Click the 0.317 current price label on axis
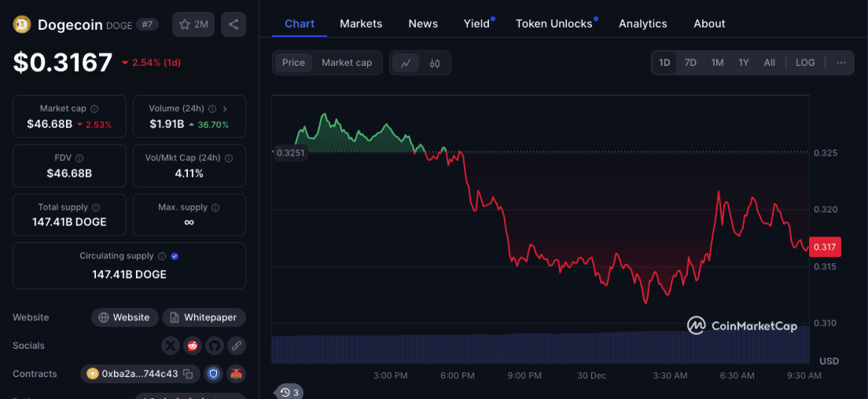 pyautogui.click(x=825, y=247)
